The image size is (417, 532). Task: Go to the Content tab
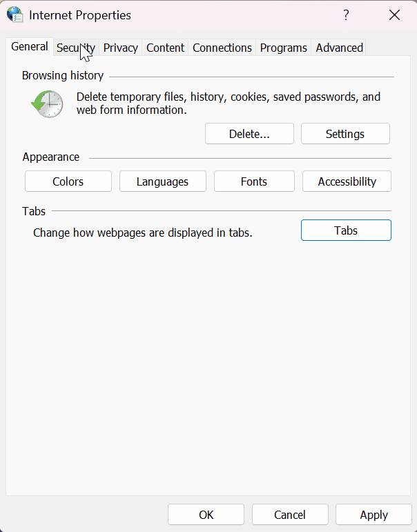tap(166, 48)
